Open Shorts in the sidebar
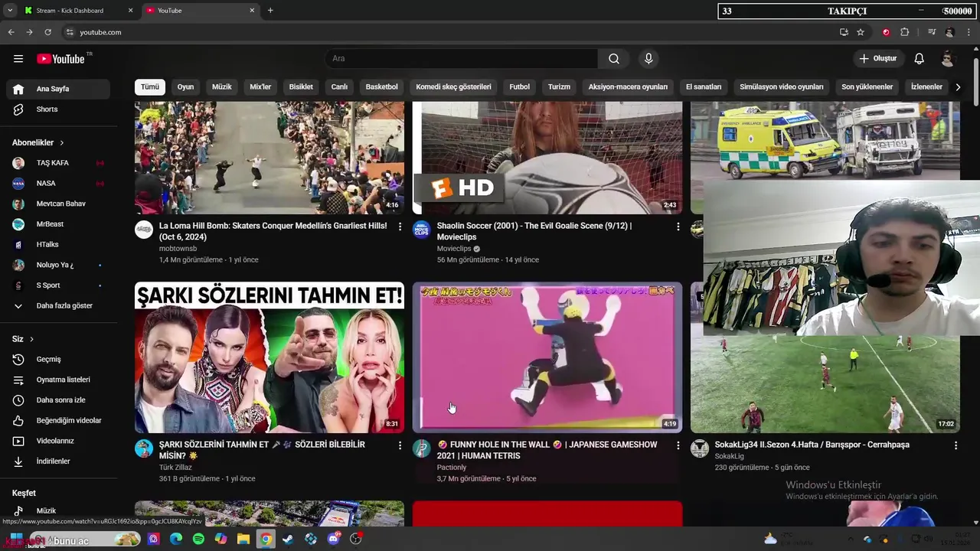The height and width of the screenshot is (551, 980). tap(59, 109)
